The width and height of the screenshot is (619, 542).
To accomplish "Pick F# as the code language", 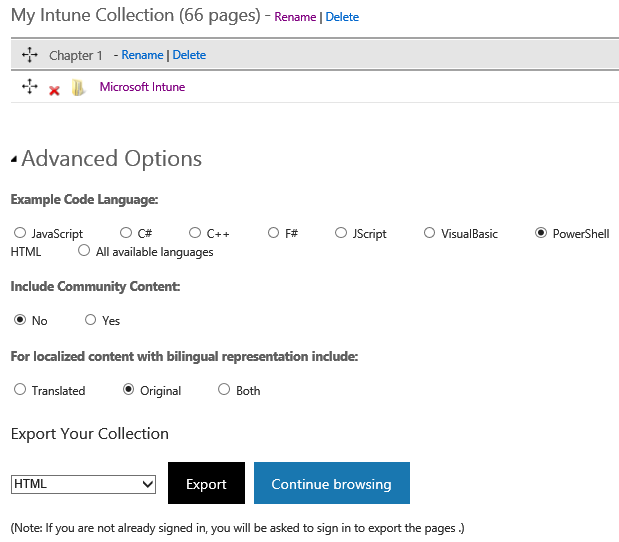I will 273,233.
